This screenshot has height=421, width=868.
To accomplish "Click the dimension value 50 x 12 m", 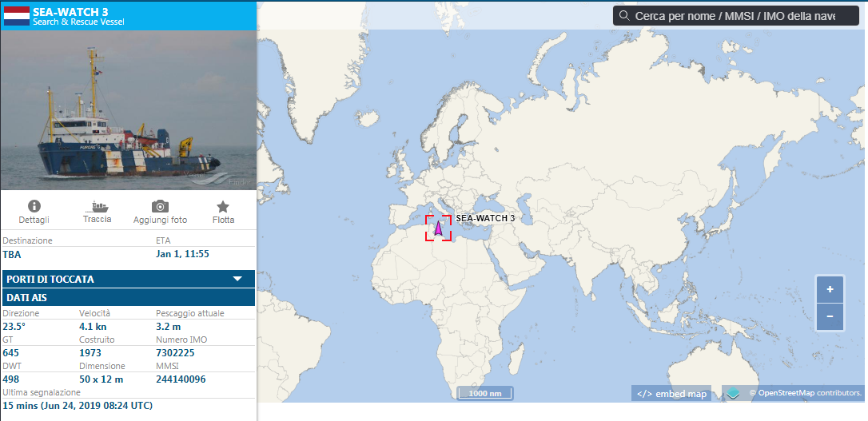I will [102, 379].
